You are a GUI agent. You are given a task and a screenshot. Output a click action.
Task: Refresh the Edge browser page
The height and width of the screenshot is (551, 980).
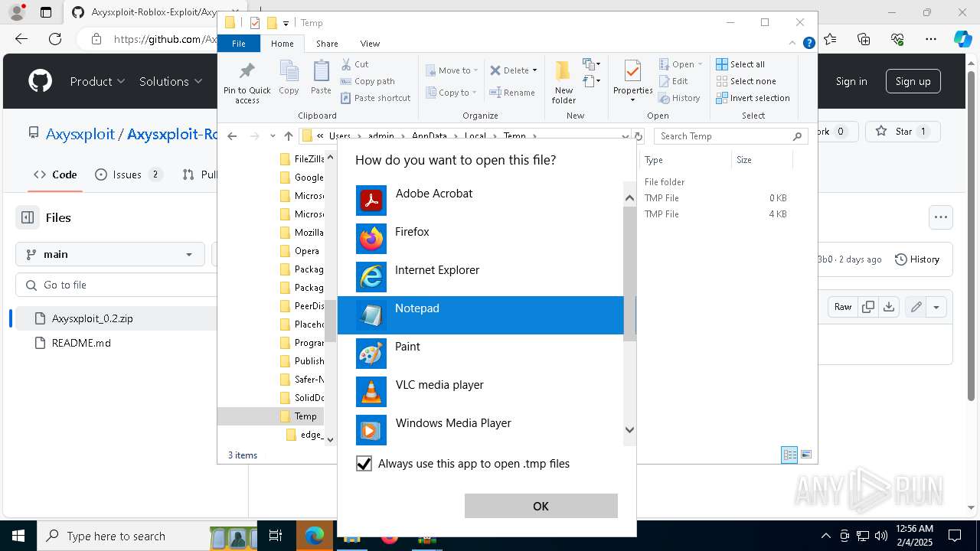[55, 39]
